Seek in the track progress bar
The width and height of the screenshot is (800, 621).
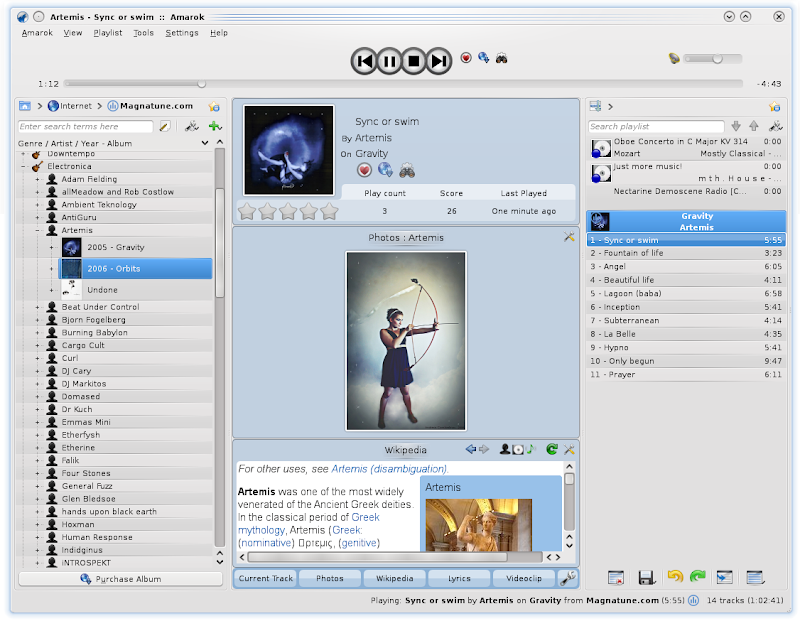404,83
